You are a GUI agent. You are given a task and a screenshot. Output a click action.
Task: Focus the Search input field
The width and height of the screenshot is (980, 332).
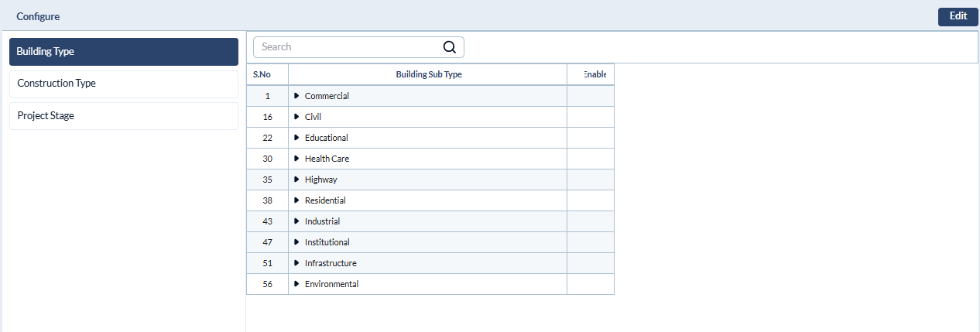pyautogui.click(x=358, y=47)
